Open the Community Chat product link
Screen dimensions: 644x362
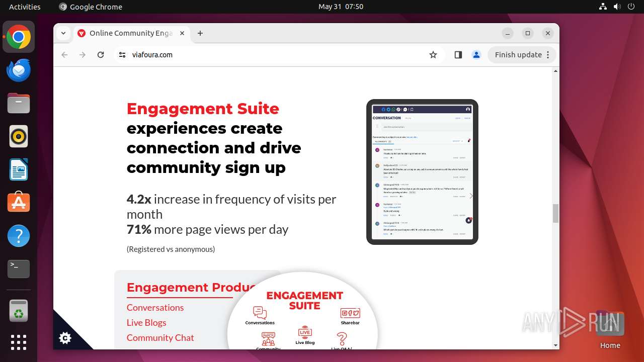[x=160, y=337]
